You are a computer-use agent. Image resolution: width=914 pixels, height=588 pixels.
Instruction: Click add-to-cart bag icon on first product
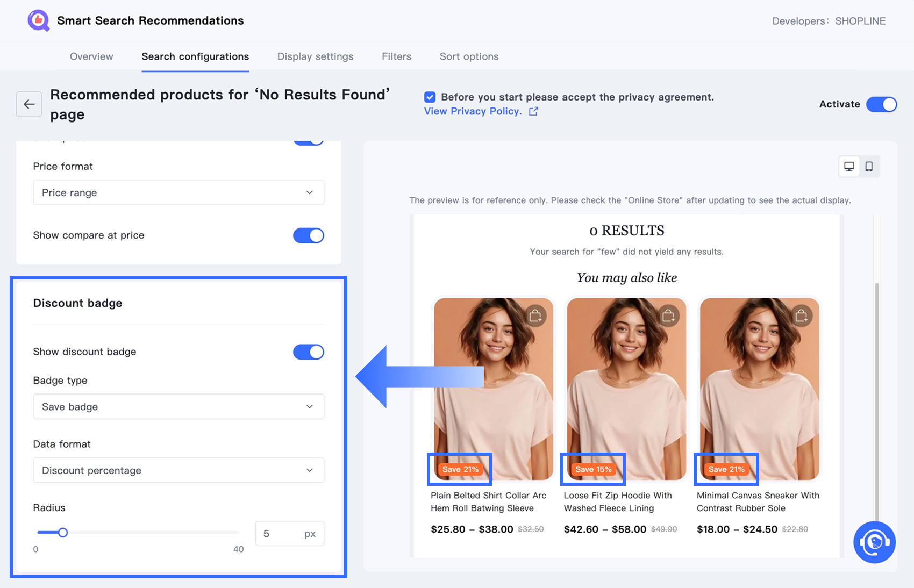[535, 315]
